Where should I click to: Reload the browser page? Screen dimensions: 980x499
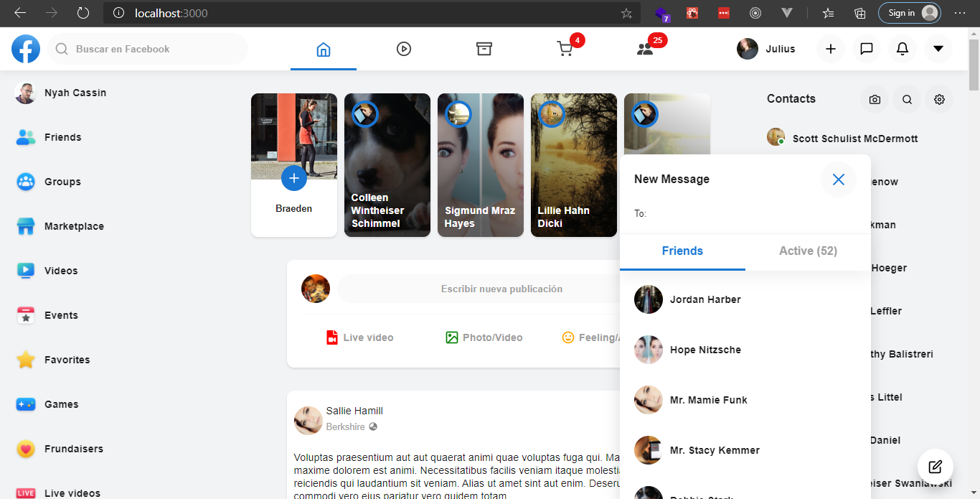pos(83,13)
